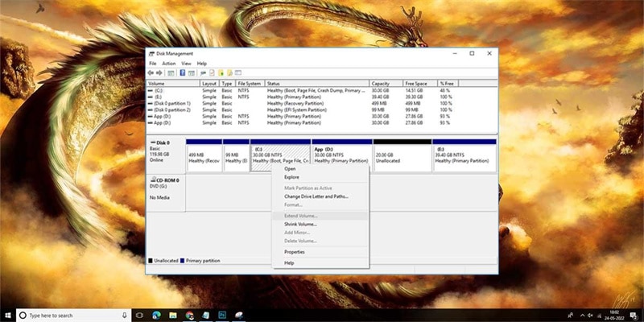644x322 pixels.
Task: Show hidden system tray icons
Action: click(x=580, y=316)
